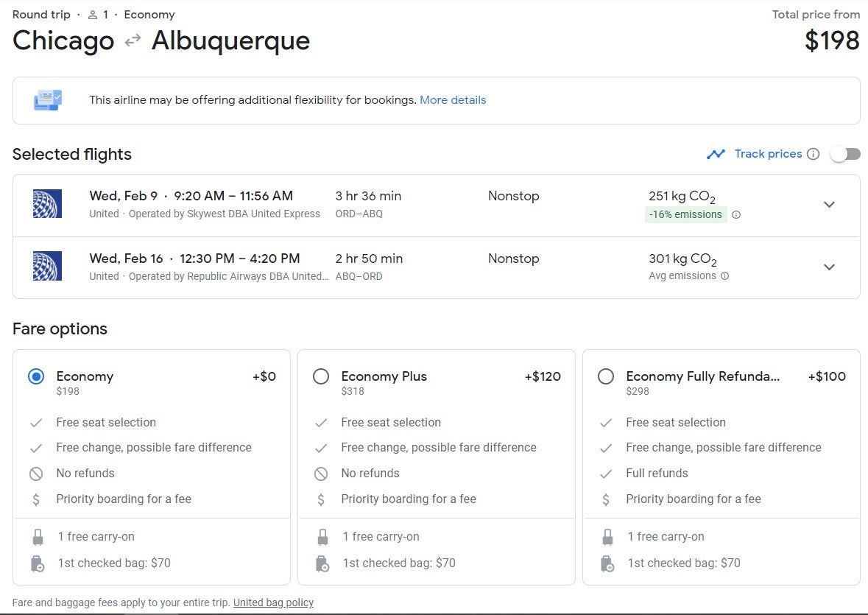Viewport: 868px width, 615px height.
Task: Click the round-trip arrows between city names
Action: point(133,41)
